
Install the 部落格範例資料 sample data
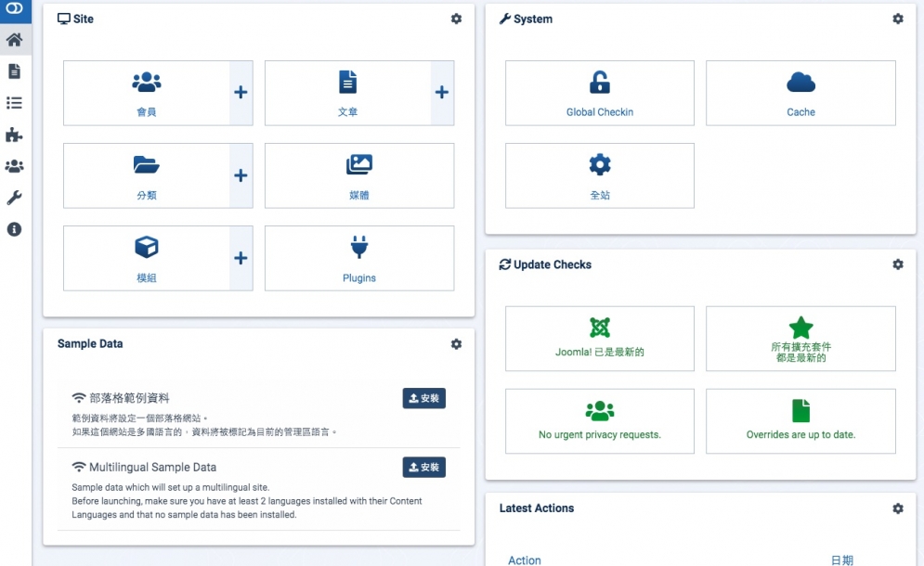tap(423, 398)
